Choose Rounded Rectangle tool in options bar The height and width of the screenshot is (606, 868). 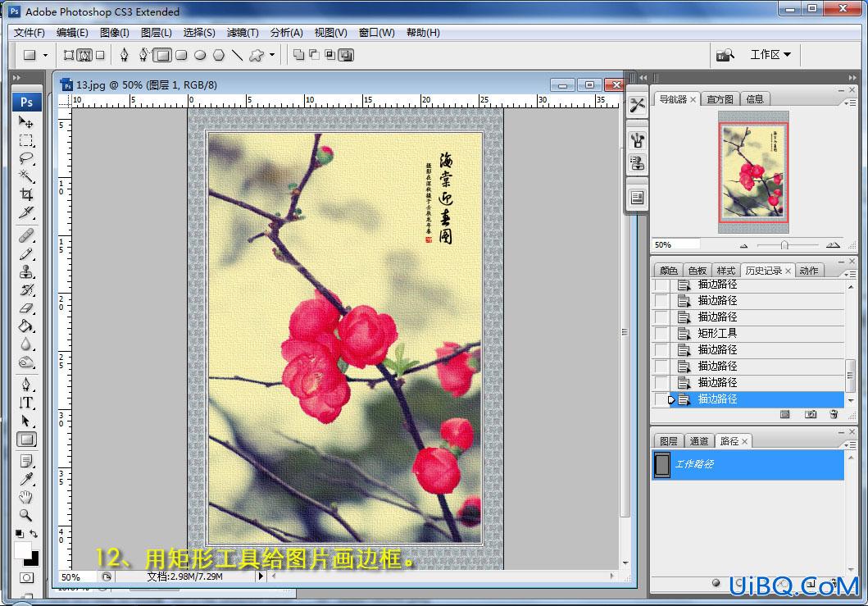pos(181,55)
